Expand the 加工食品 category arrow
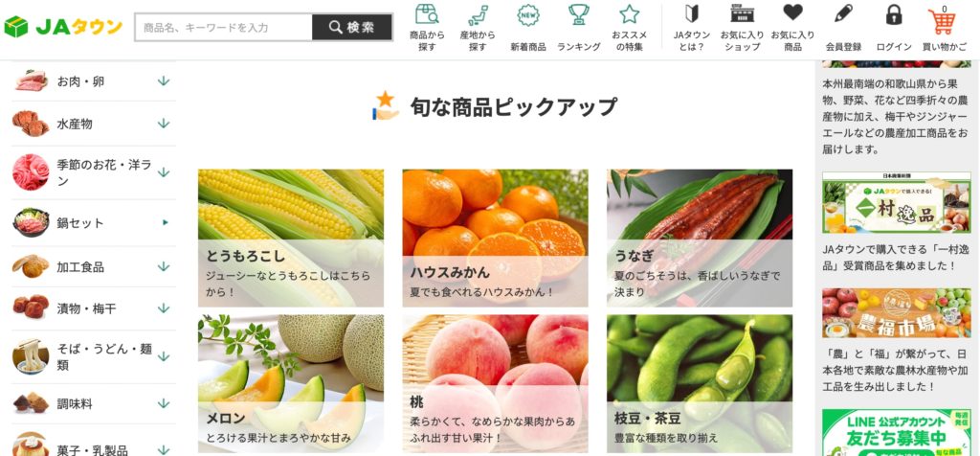 pos(164,266)
